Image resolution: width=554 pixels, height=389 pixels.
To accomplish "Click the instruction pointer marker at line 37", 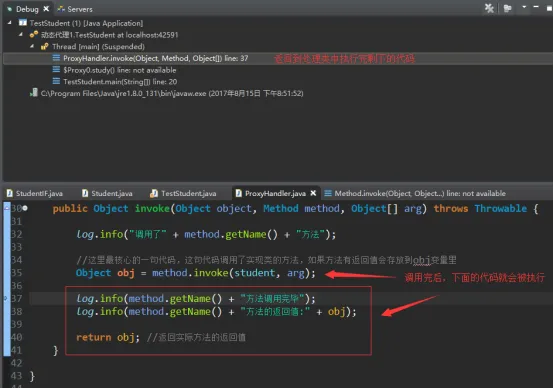I will [5, 299].
